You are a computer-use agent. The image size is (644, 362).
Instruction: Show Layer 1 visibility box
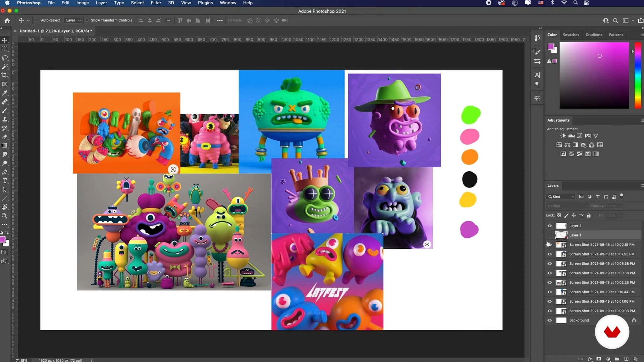coord(549,235)
